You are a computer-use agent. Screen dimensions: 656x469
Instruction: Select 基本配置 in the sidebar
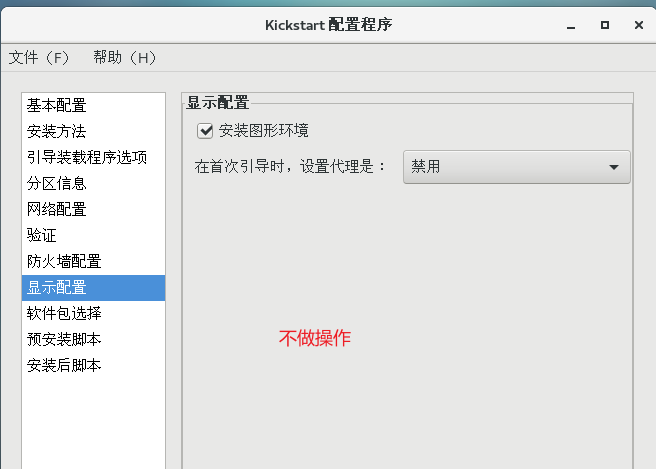pyautogui.click(x=93, y=105)
